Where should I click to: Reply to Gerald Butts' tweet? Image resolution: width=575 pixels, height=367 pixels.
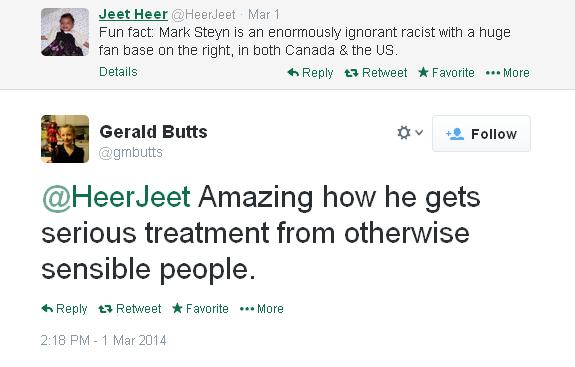(x=64, y=309)
